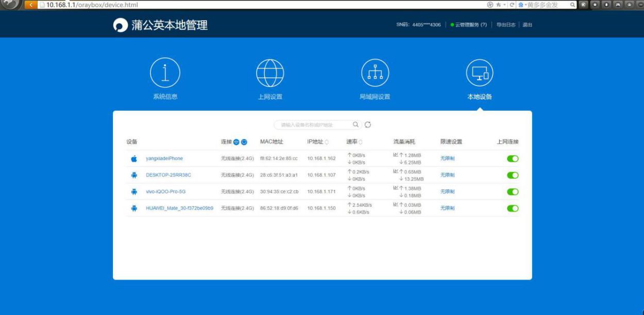Filter connections with the wireless icon

237,141
